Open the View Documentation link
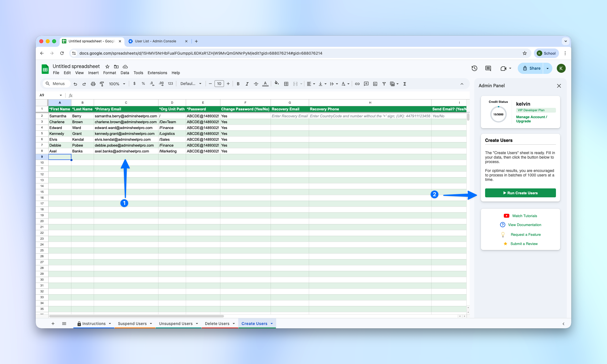607x364 pixels. [524, 225]
